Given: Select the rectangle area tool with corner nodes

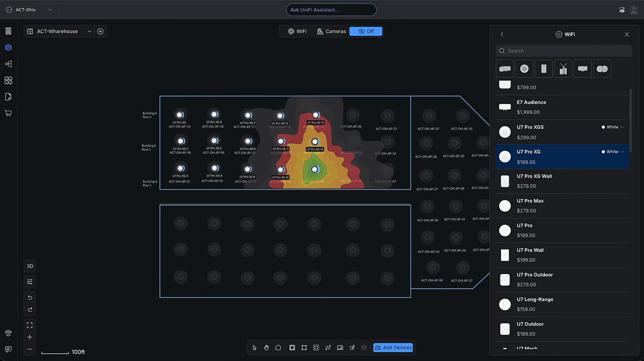Looking at the screenshot, I should click(x=304, y=348).
